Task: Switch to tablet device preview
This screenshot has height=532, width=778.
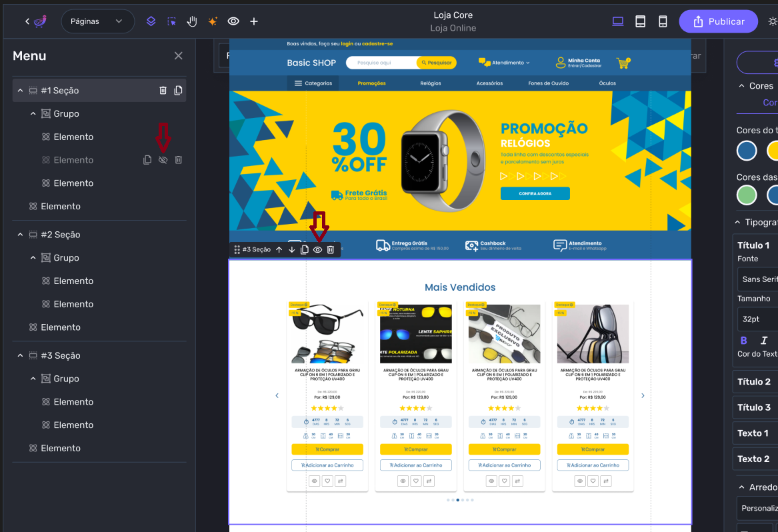Action: (x=640, y=21)
